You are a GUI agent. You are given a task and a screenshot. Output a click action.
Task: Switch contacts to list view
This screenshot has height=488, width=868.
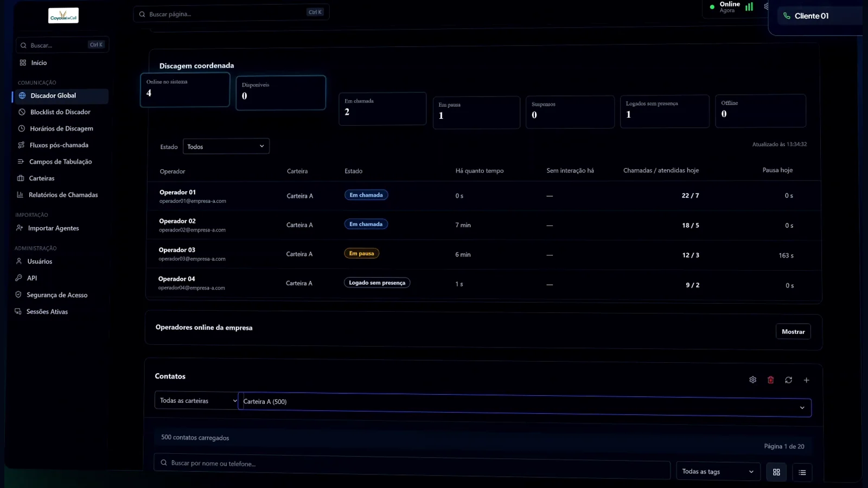tap(802, 473)
